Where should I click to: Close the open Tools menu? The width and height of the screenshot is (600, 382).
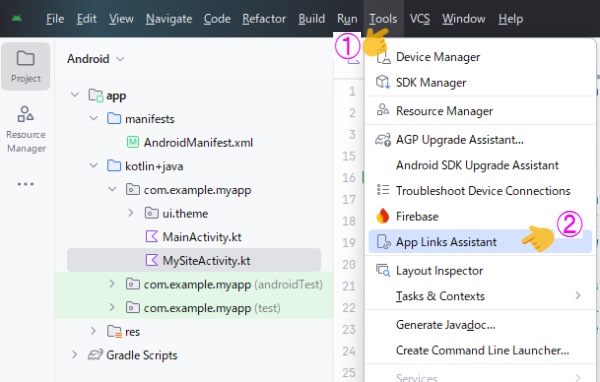click(383, 19)
